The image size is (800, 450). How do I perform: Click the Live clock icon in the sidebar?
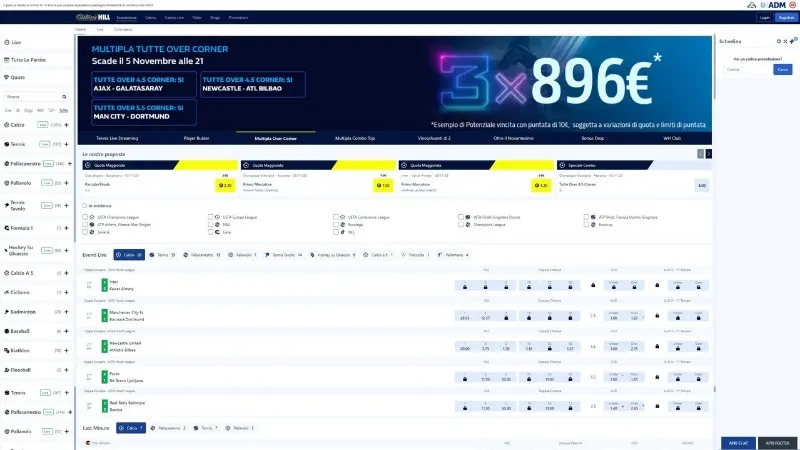coord(7,42)
